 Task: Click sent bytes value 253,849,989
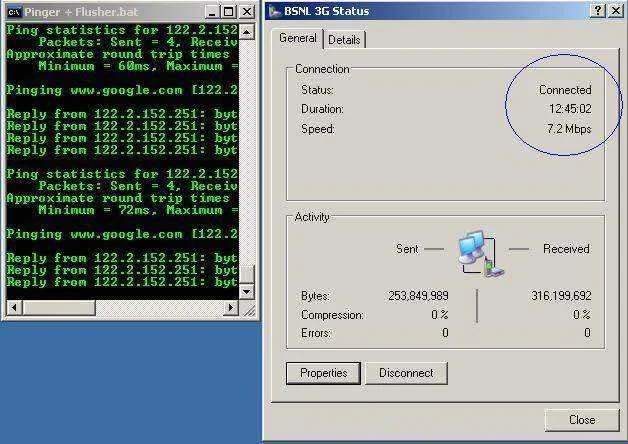click(x=418, y=296)
